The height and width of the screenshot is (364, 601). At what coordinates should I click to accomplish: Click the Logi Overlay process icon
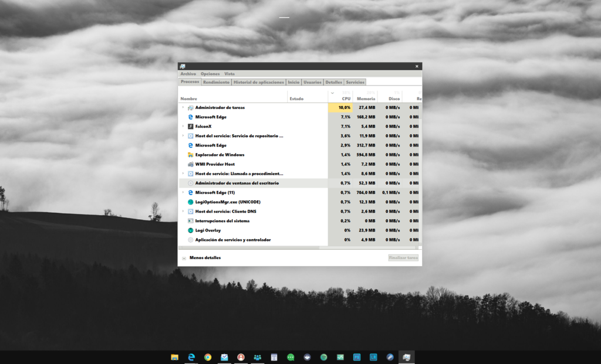click(x=190, y=230)
